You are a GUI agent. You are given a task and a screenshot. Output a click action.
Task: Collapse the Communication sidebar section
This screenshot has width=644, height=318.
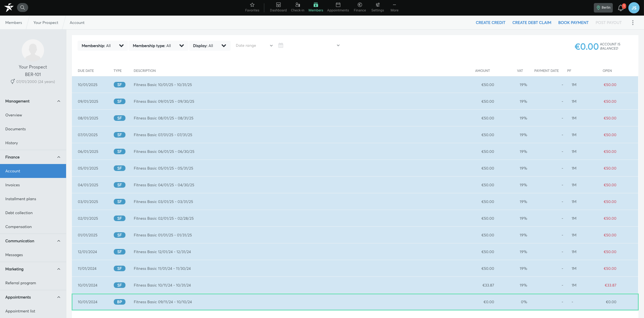pos(33,241)
